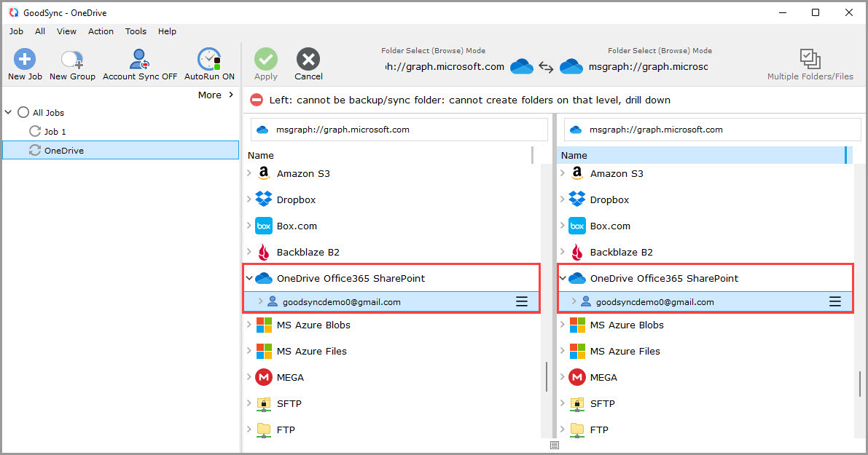
Task: Open hamburger menu for left goodsyncdemo0 account
Action: pyautogui.click(x=522, y=301)
